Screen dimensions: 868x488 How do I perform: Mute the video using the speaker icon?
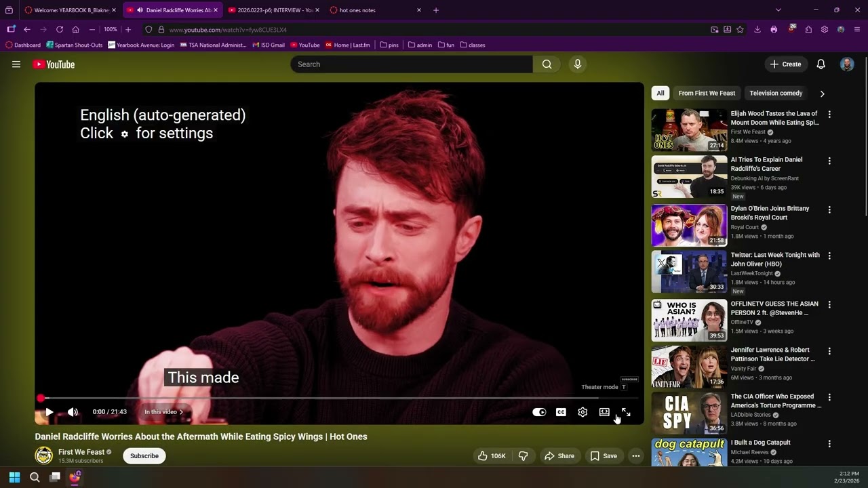[73, 412]
